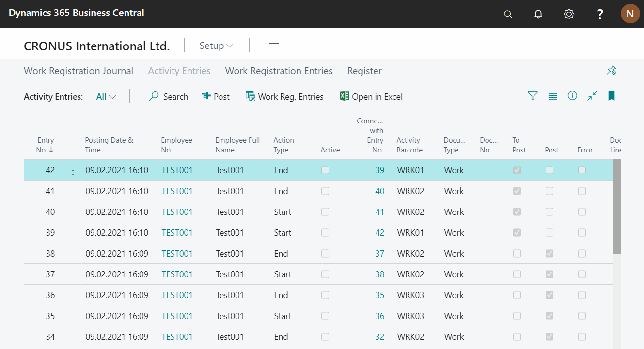Open the All view filter dropdown
Image resolution: width=644 pixels, height=349 pixels.
point(106,96)
